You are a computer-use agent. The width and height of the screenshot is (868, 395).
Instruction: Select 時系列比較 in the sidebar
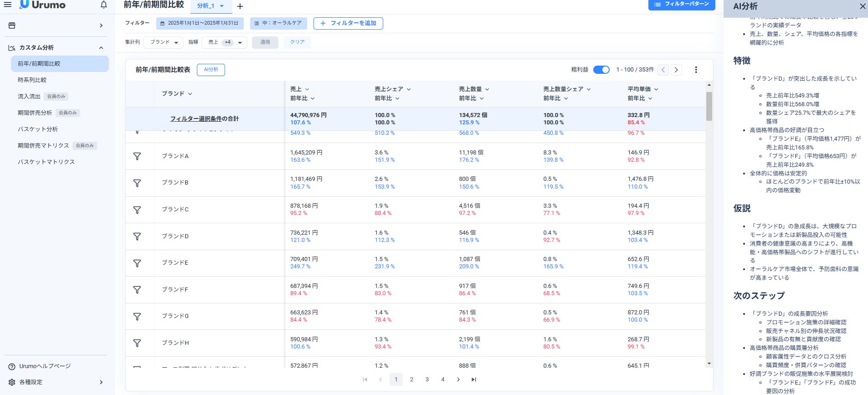32,80
